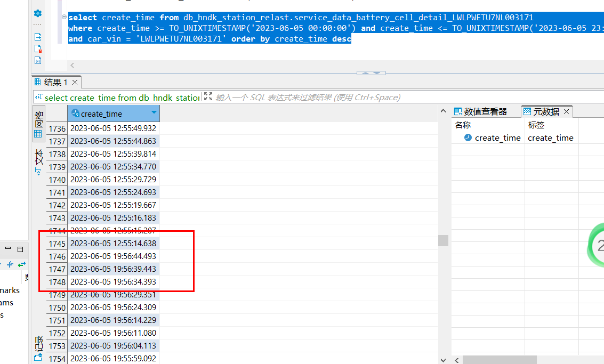Click the record mode icon at panel bottom-left
The height and width of the screenshot is (364, 604).
(x=38, y=357)
